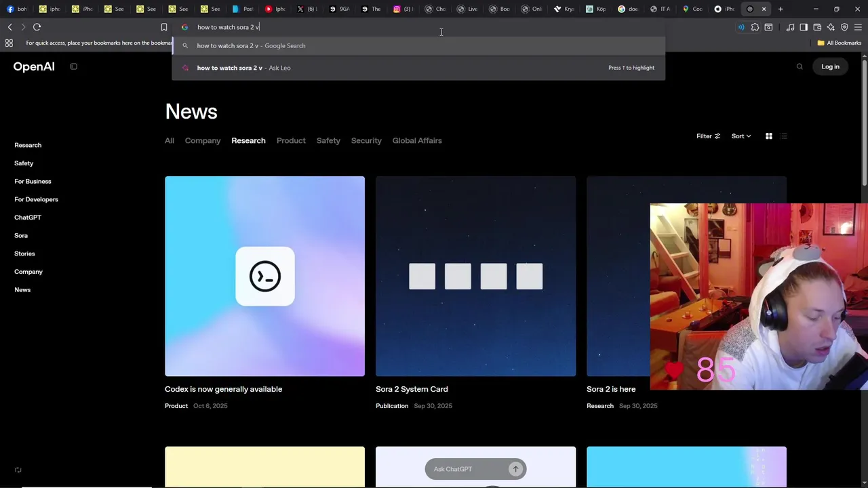Switch to the YouTube tab

[275, 9]
